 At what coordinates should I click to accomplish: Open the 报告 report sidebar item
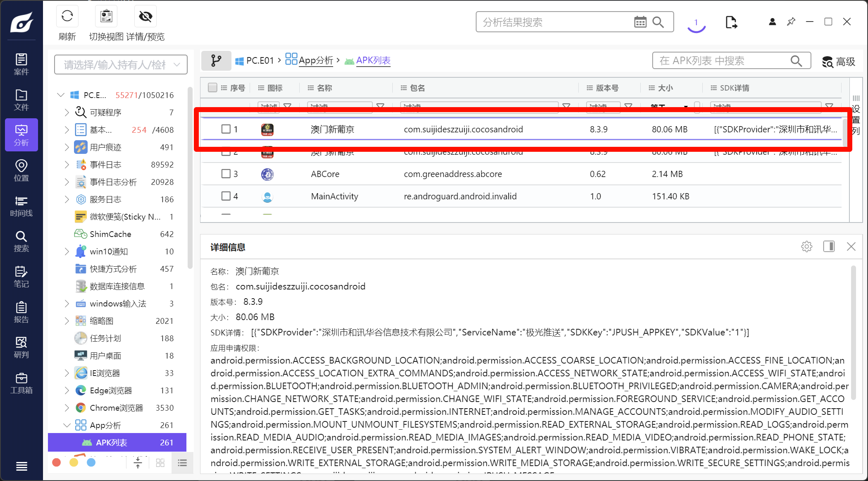[21, 312]
